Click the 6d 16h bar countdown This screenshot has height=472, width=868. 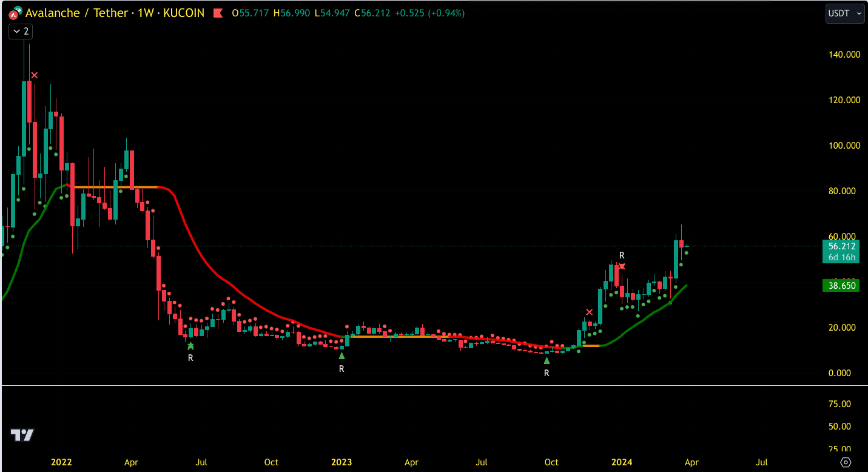tap(841, 257)
